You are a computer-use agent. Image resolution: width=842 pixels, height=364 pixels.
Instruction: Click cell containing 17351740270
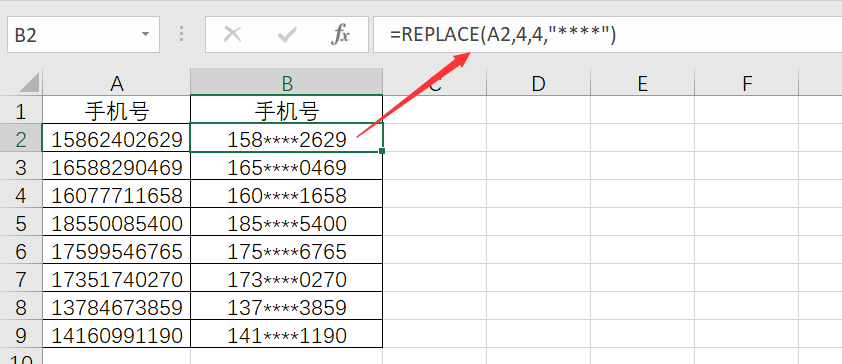click(x=117, y=278)
